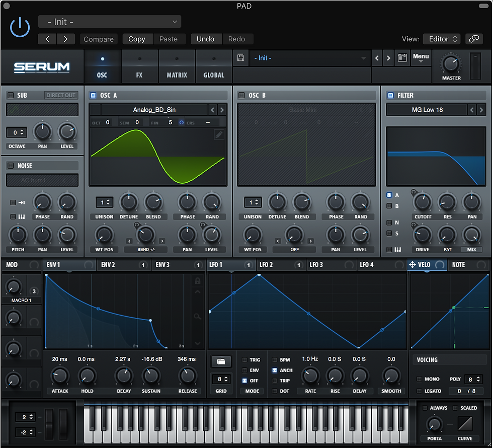
Task: Toggle filter routing for oscillator B
Action: (389, 206)
